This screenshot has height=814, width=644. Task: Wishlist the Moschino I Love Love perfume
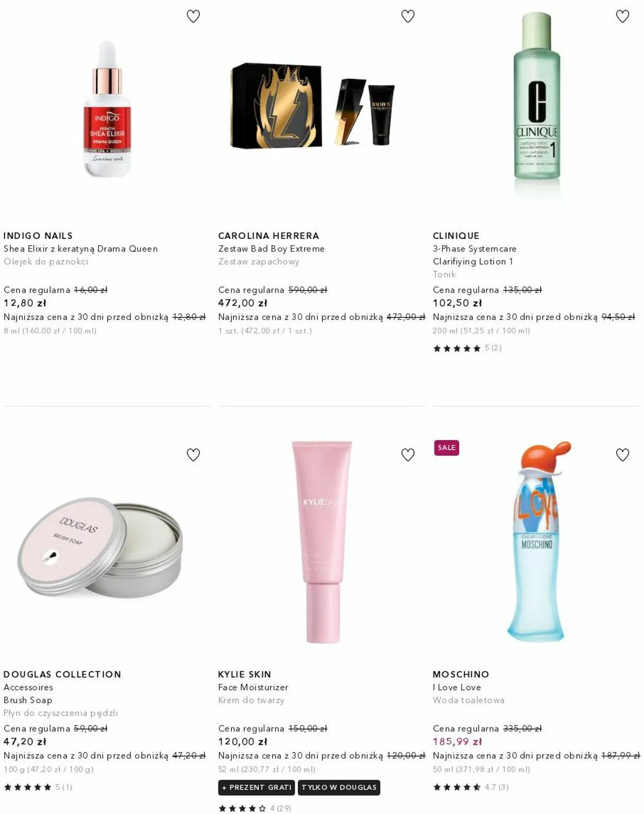[623, 455]
